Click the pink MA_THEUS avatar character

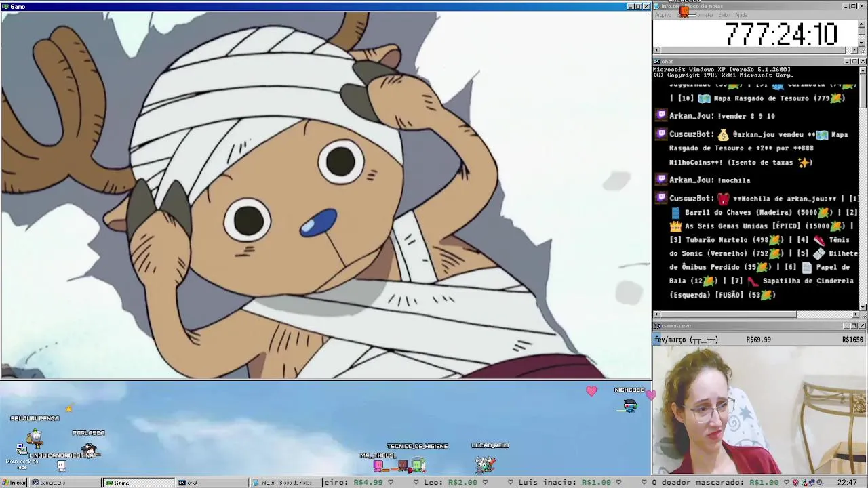click(378, 465)
